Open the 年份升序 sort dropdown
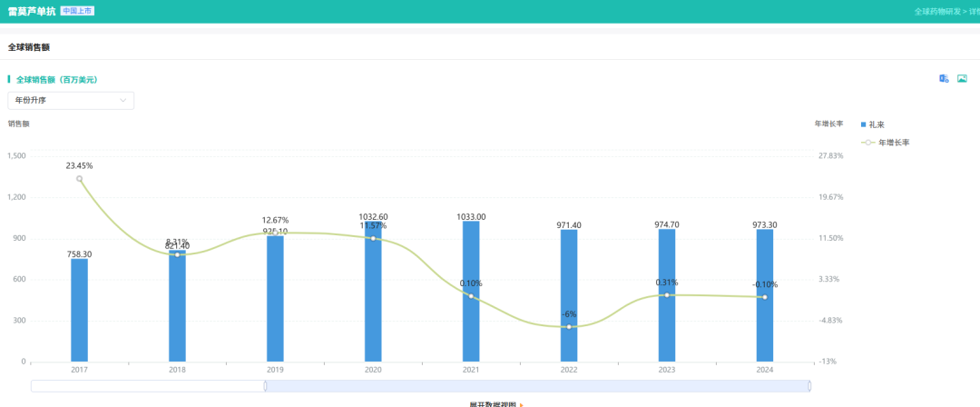 click(x=71, y=100)
